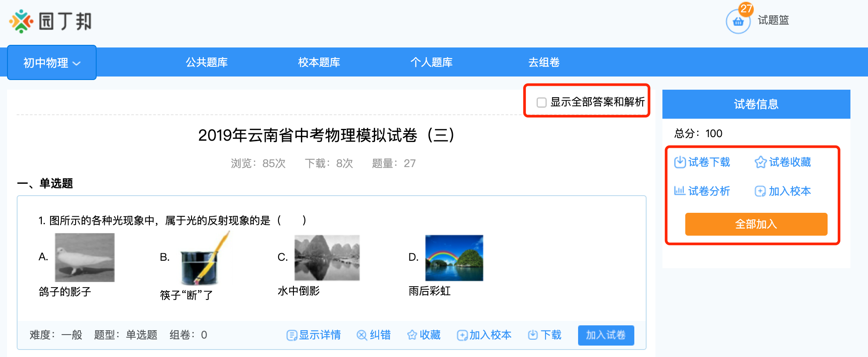Click the 试卷下载 download icon
This screenshot has height=357, width=868.
coord(680,162)
